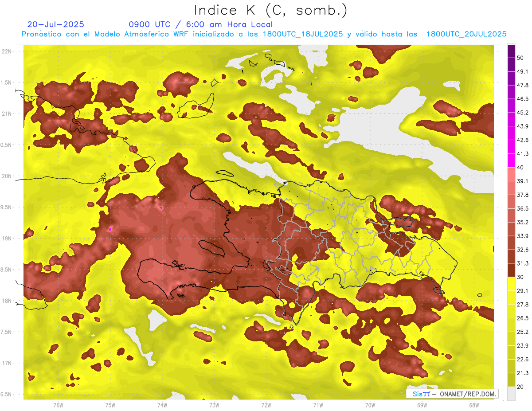
Task: Click the latitude label "22N"
Action: coord(7,51)
